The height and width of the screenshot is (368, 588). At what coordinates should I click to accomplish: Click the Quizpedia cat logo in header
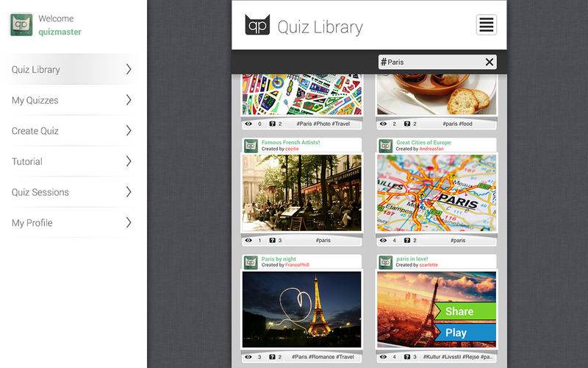coord(257,25)
